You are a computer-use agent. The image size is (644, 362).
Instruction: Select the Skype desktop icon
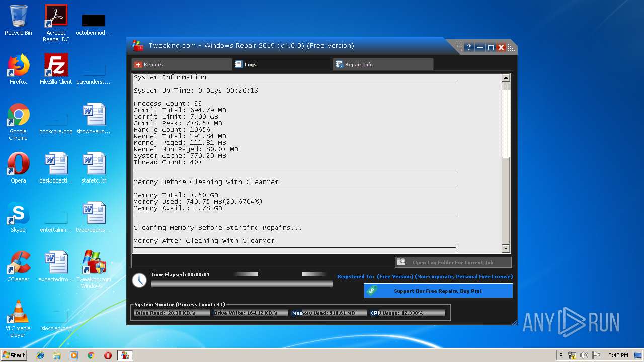(x=18, y=217)
